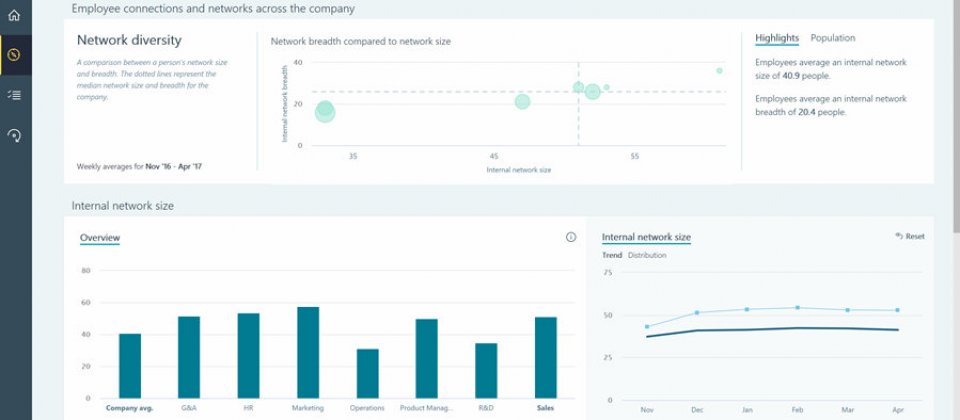
Task: Click the Operations bar
Action: point(368,373)
